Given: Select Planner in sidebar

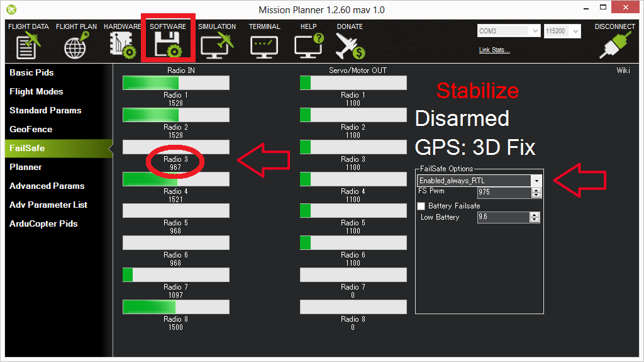Looking at the screenshot, I should [x=25, y=167].
